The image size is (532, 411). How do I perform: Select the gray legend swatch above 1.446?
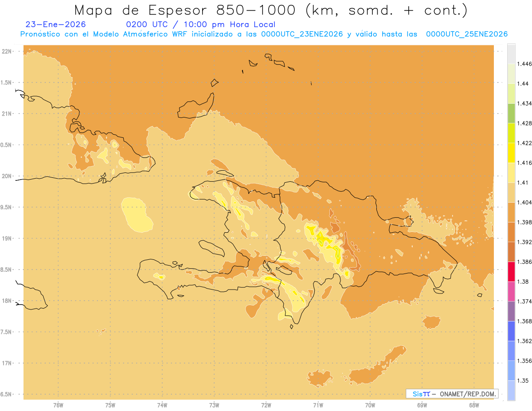tap(511, 54)
